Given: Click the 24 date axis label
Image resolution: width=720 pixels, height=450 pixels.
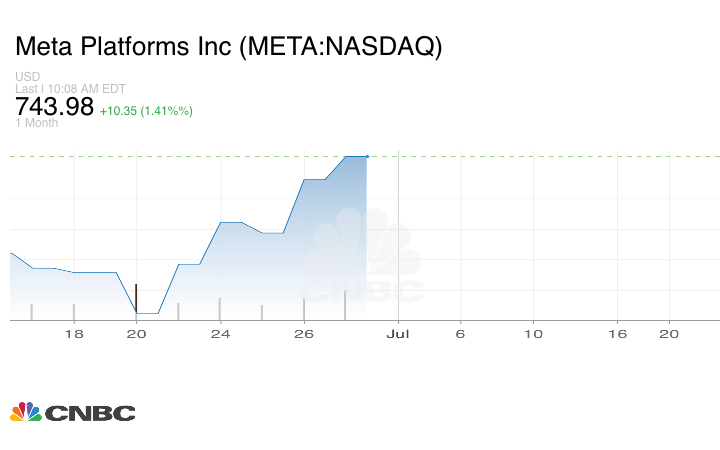Looking at the screenshot, I should pos(221,333).
